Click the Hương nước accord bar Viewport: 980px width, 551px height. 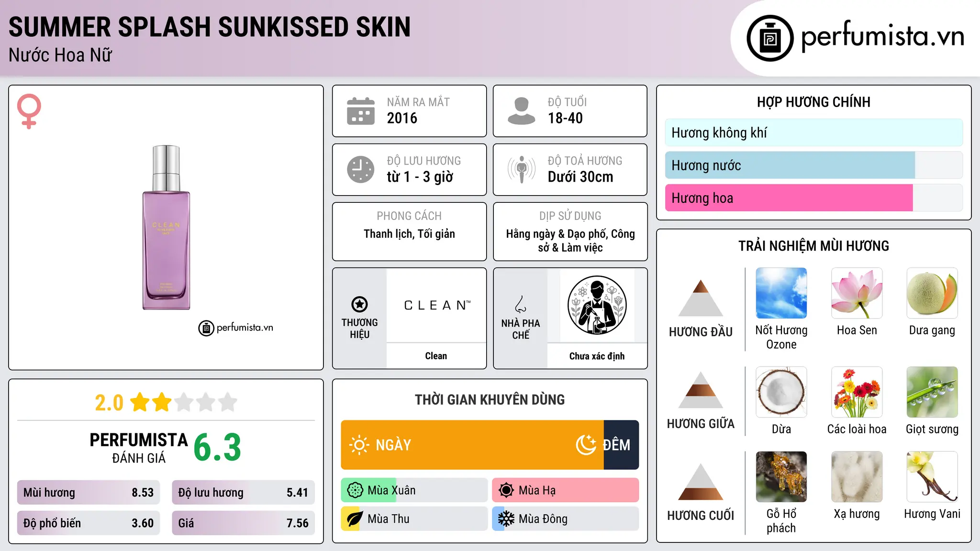tap(813, 165)
